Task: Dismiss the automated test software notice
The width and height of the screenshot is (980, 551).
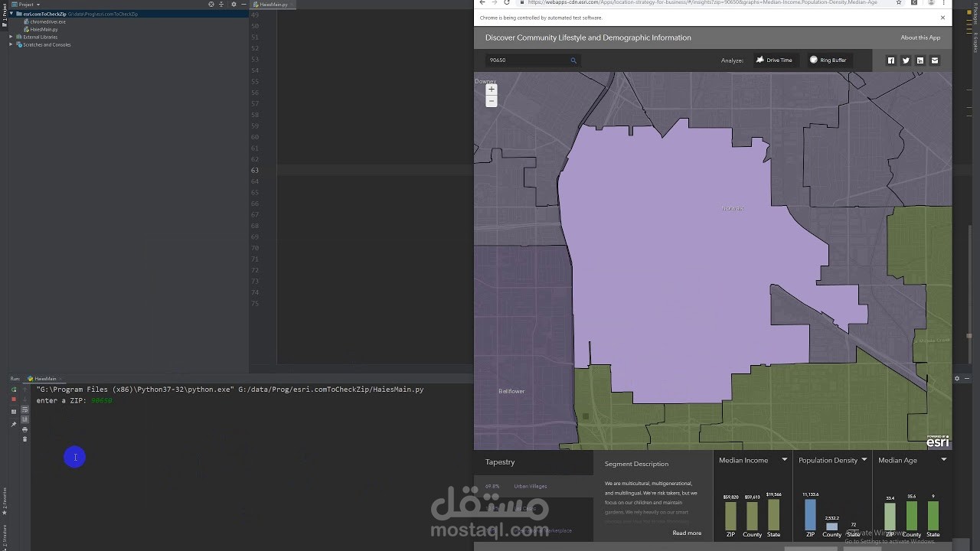Action: [942, 18]
